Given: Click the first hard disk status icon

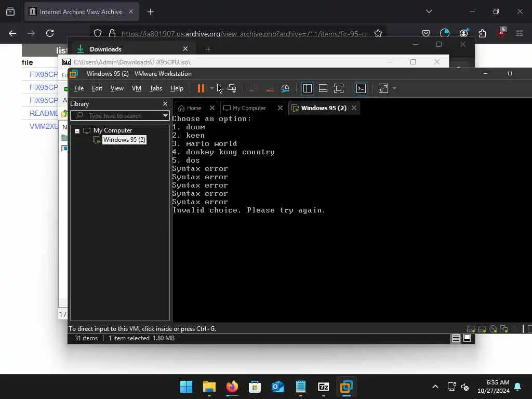Looking at the screenshot, I should (x=471, y=329).
